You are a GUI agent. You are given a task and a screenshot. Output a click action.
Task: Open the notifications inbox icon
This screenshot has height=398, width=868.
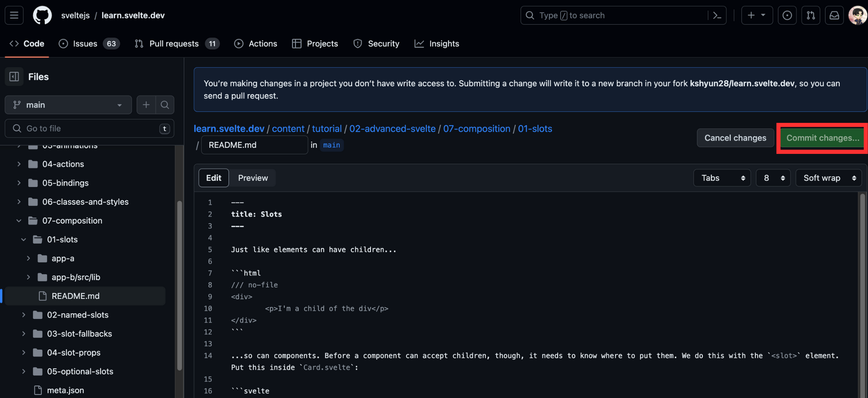[834, 15]
